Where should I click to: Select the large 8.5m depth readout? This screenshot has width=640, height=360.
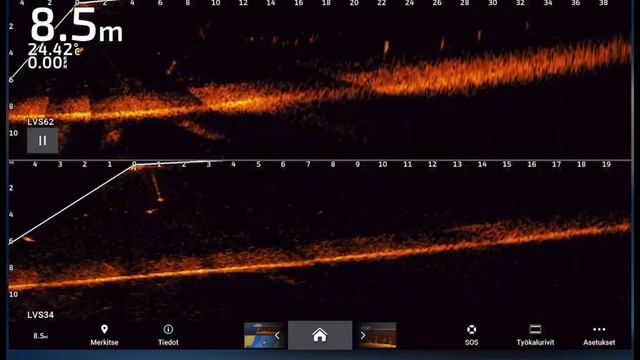[x=76, y=26]
